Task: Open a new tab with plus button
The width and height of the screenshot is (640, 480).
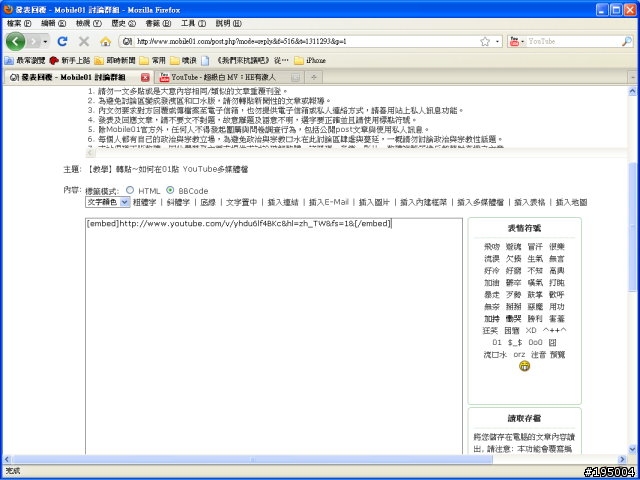Action: (314, 77)
